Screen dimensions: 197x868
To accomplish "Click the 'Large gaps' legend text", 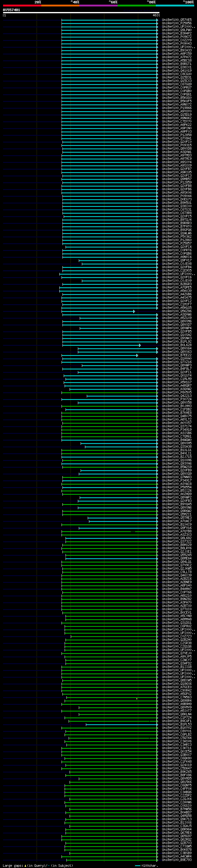I will [13, 866].
